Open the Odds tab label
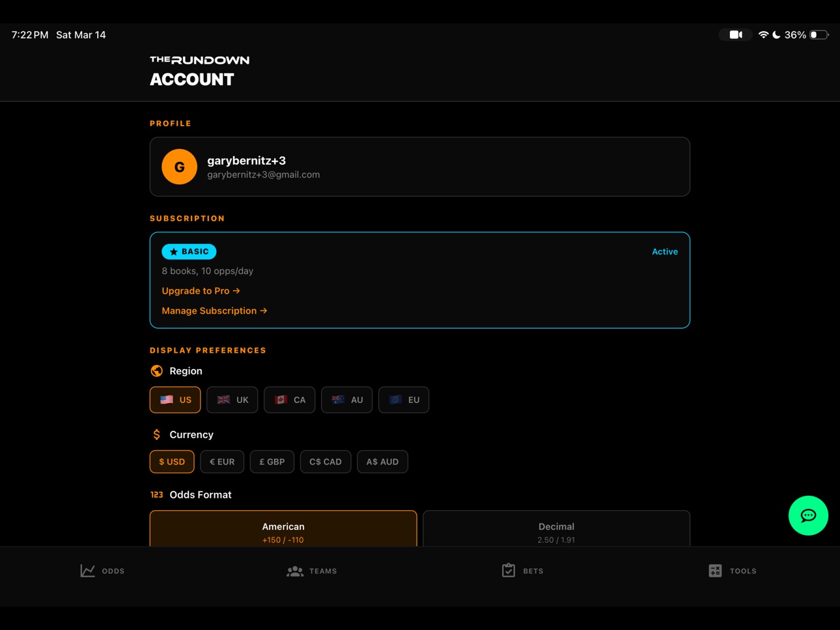This screenshot has height=630, width=840. [x=113, y=571]
